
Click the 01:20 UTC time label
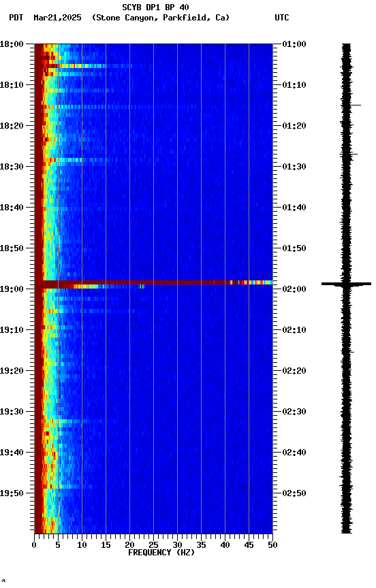click(x=294, y=126)
